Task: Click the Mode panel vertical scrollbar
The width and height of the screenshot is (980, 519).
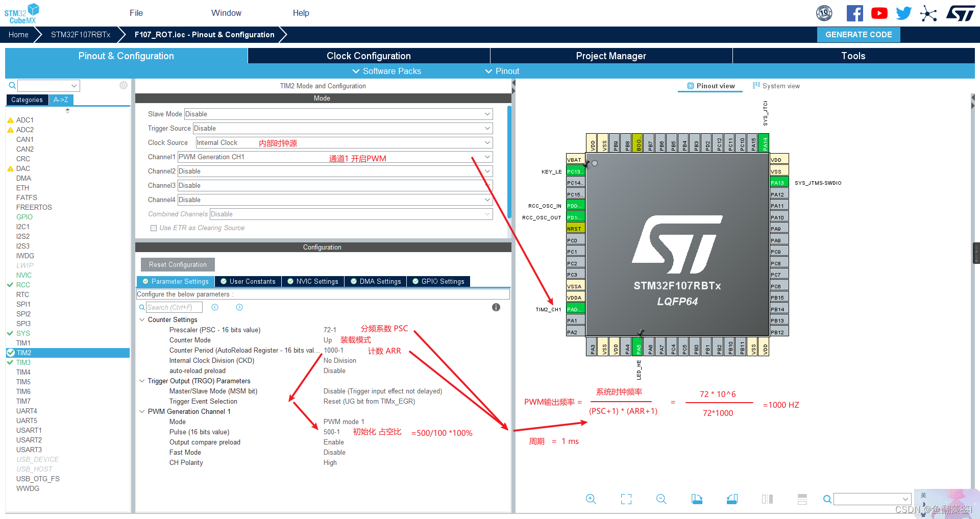Action: pyautogui.click(x=509, y=161)
